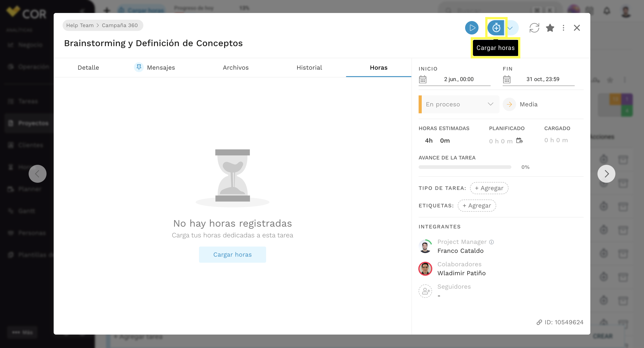This screenshot has width=644, height=348.
Task: Add followers via Seguidores icon
Action: [425, 291]
